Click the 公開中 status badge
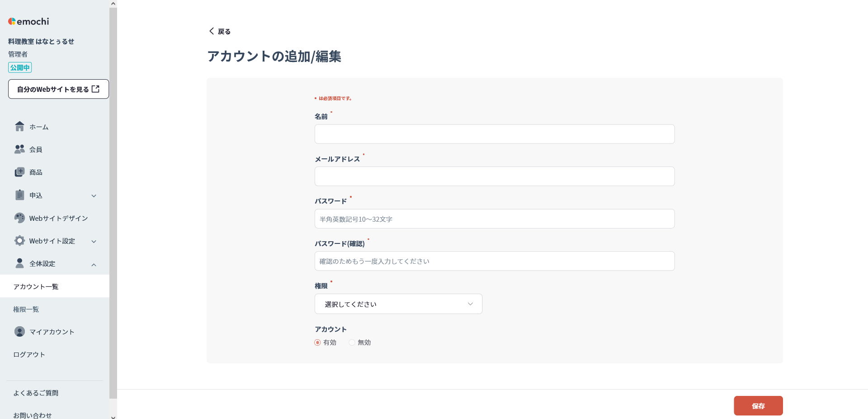The height and width of the screenshot is (419, 868). (x=20, y=67)
